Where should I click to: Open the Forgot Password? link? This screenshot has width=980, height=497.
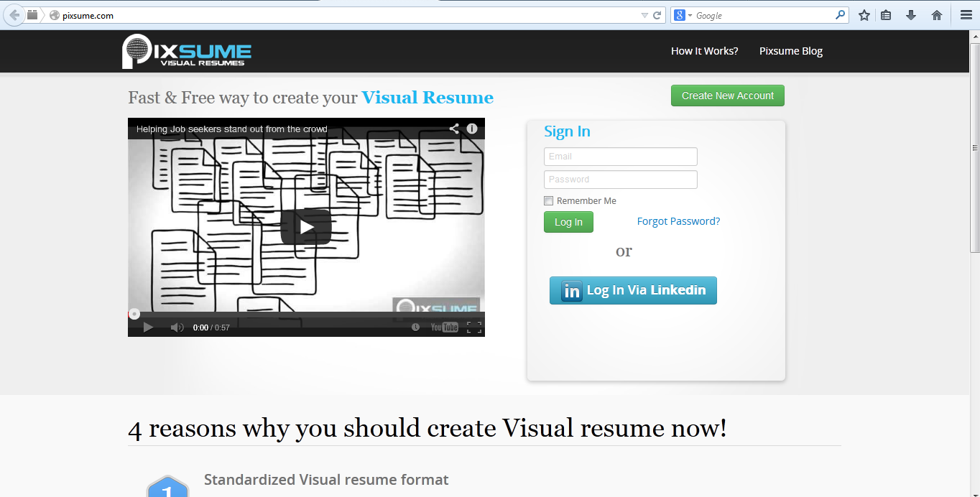pyautogui.click(x=678, y=221)
